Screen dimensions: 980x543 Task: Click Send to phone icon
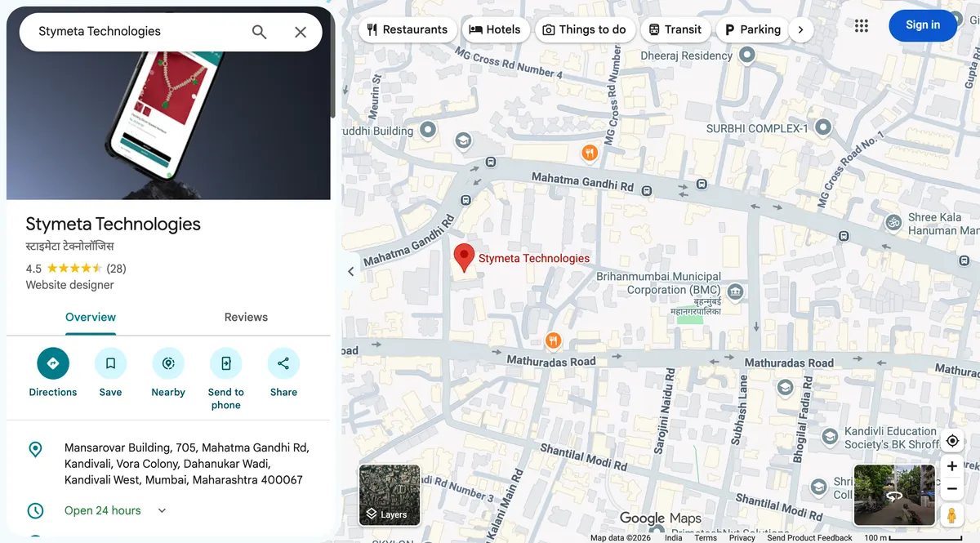(x=226, y=363)
